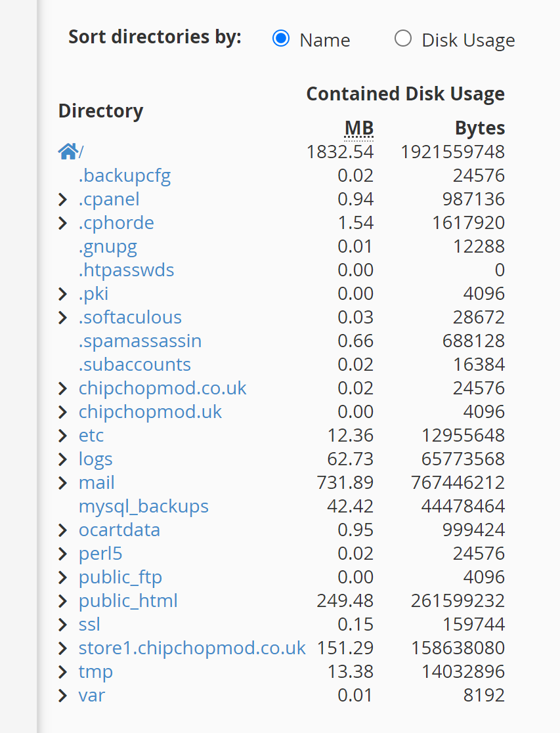Open the chipchopmod.co.uk folder link
560x733 pixels.
tap(162, 388)
